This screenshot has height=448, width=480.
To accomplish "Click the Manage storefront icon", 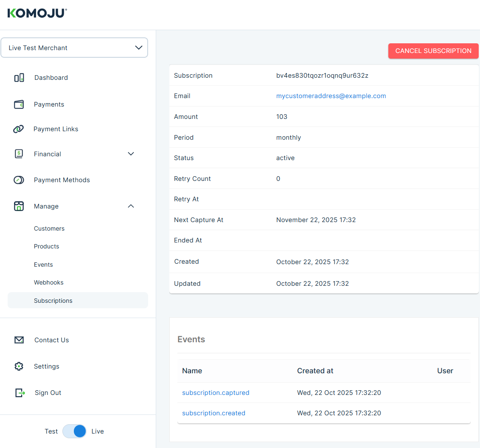I will click(19, 206).
